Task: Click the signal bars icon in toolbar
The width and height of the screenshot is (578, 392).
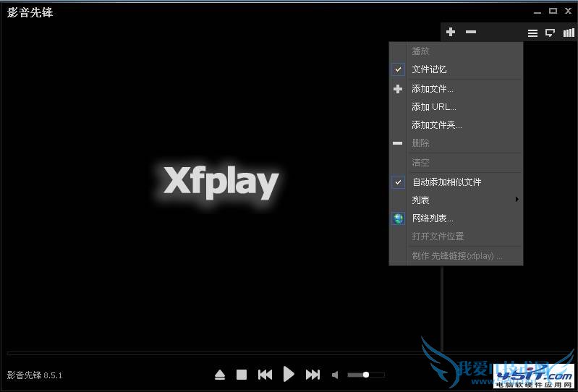Action: point(569,33)
